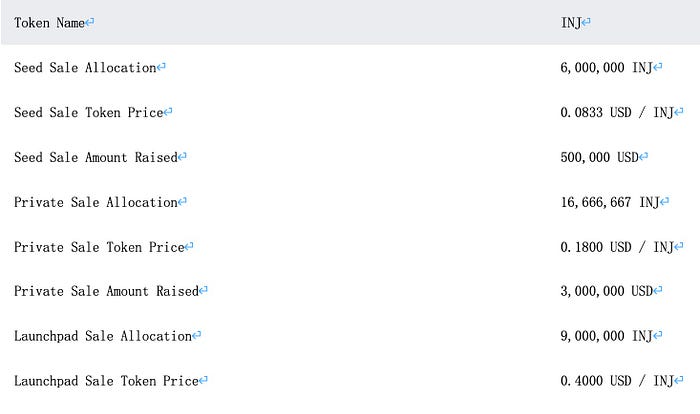
Task: Click the 0.0833 USD / INJ value
Action: click(x=617, y=113)
